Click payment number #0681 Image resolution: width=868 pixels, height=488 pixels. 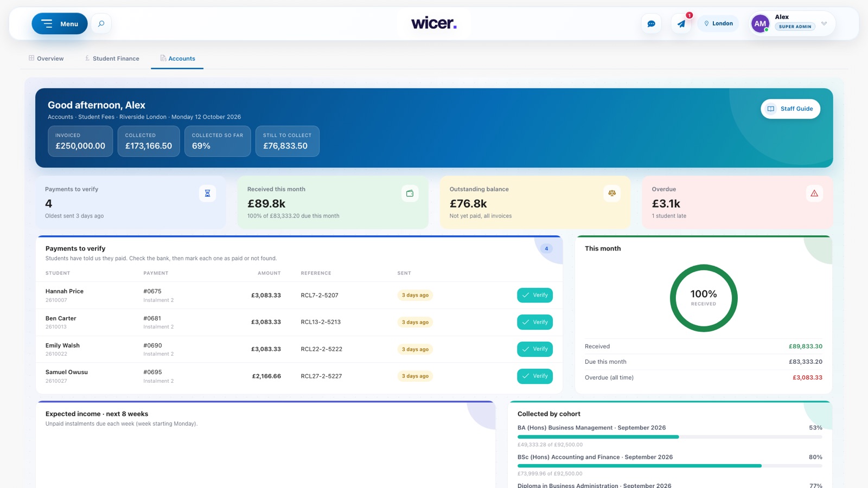(152, 318)
